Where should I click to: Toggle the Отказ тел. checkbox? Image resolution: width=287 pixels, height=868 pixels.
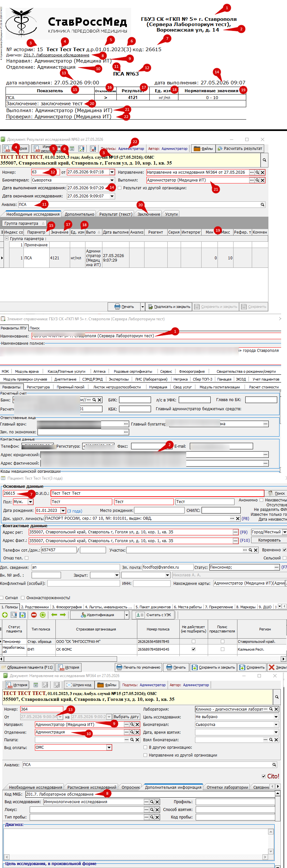click(27, 558)
